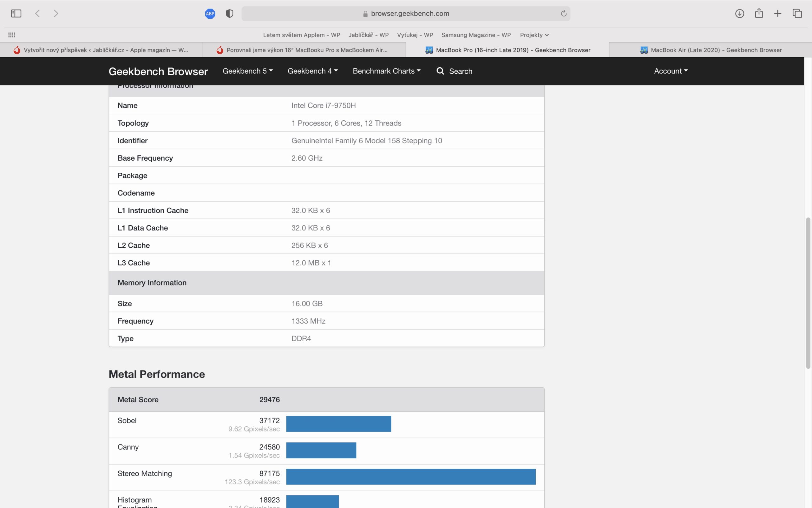Switch to MacBook Air (Late 2020) tab
Image resolution: width=812 pixels, height=508 pixels.
point(710,50)
